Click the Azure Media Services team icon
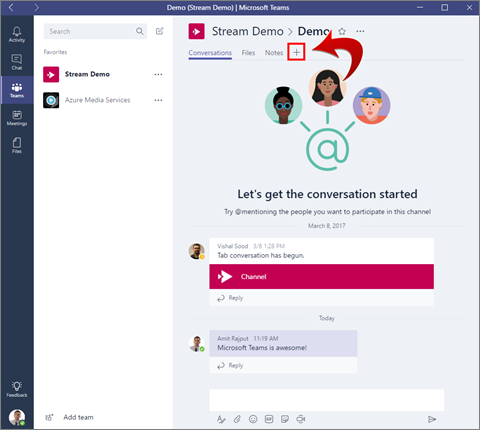 point(51,100)
